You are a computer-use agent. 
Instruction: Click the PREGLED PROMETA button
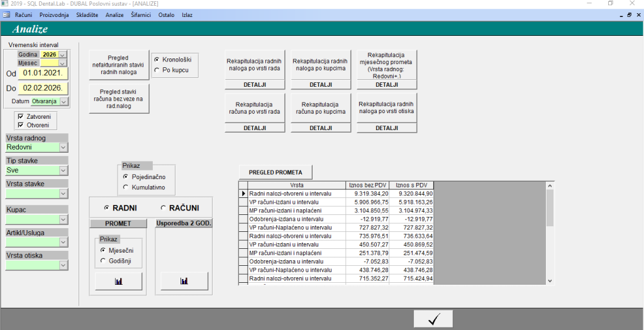point(275,172)
